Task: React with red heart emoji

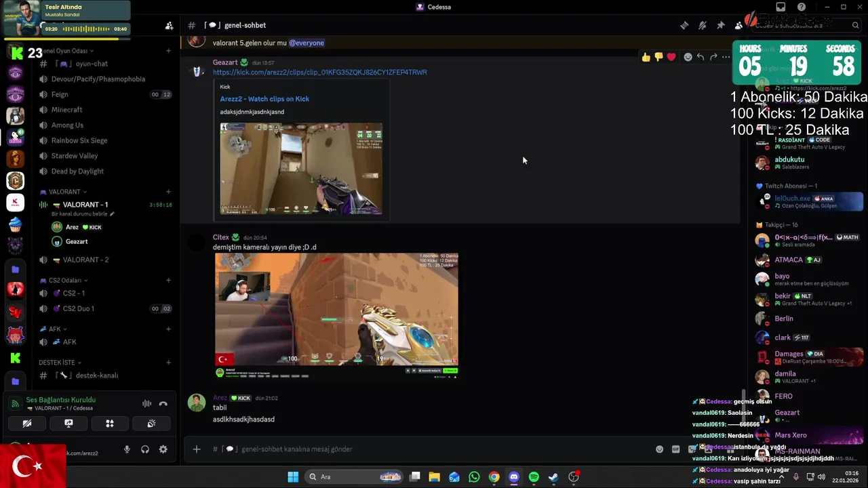Action: pyautogui.click(x=671, y=57)
